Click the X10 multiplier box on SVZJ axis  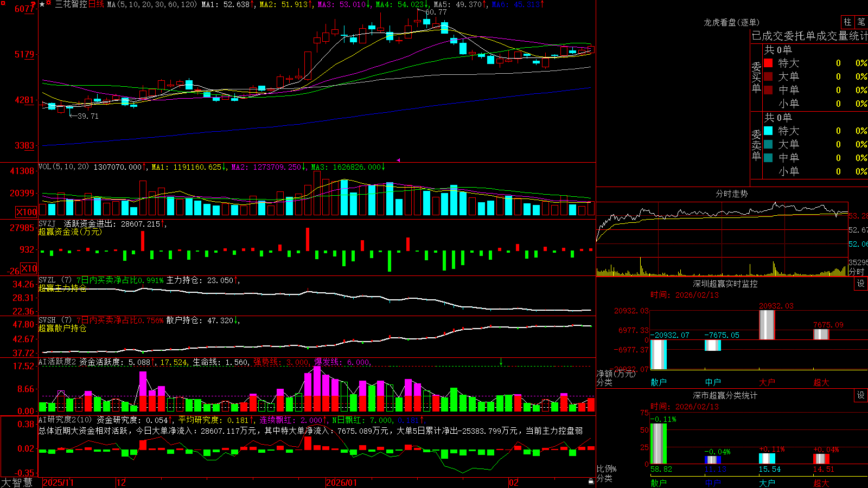pos(29,268)
